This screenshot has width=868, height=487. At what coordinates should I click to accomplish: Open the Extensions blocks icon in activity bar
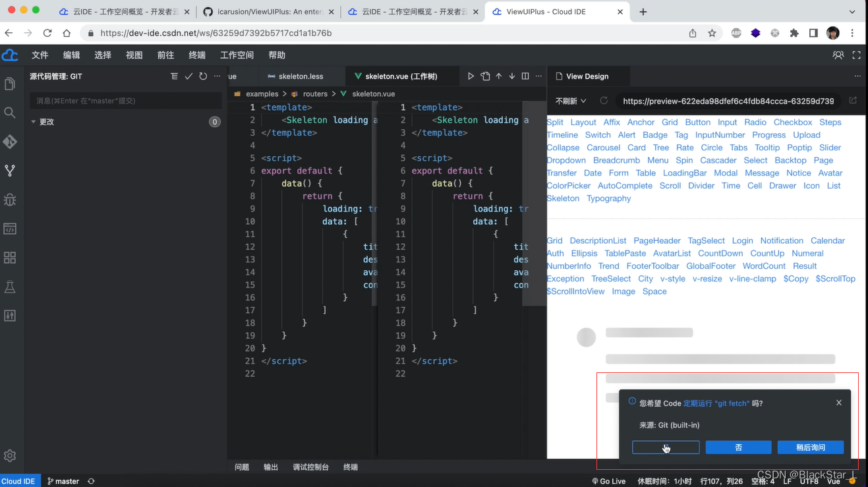click(x=10, y=258)
